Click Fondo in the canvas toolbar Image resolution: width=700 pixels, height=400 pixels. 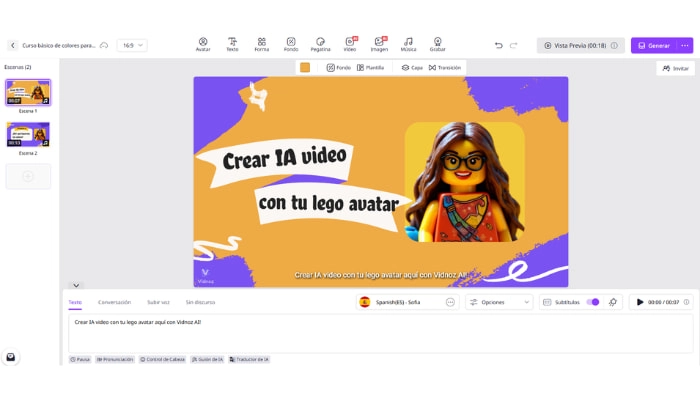pyautogui.click(x=338, y=67)
